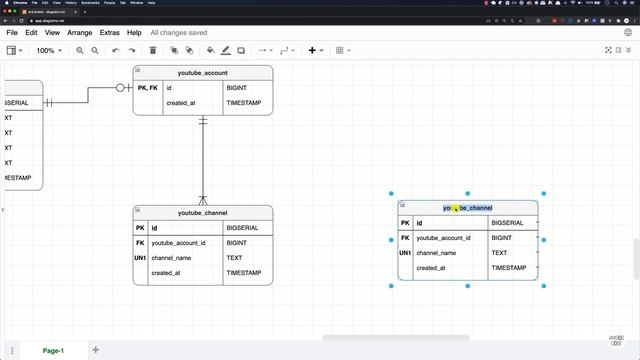Collapse the youtube_account table
Screen dimensions: 640x360
coord(138,70)
